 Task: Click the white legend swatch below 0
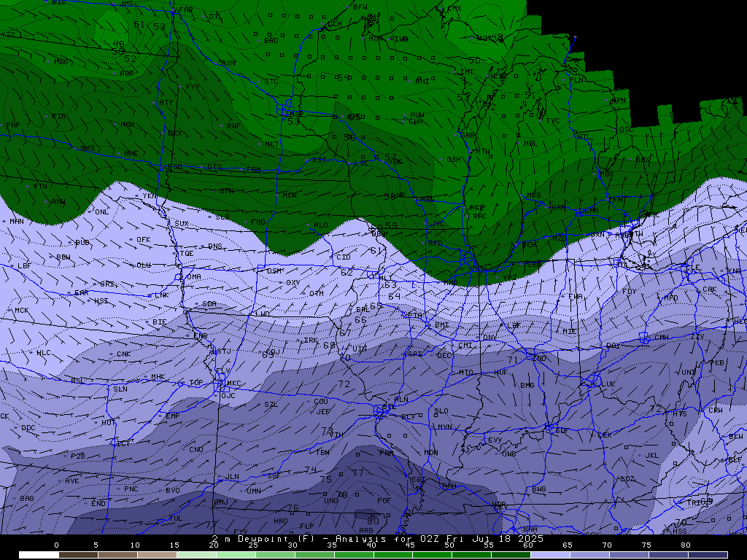point(39,555)
